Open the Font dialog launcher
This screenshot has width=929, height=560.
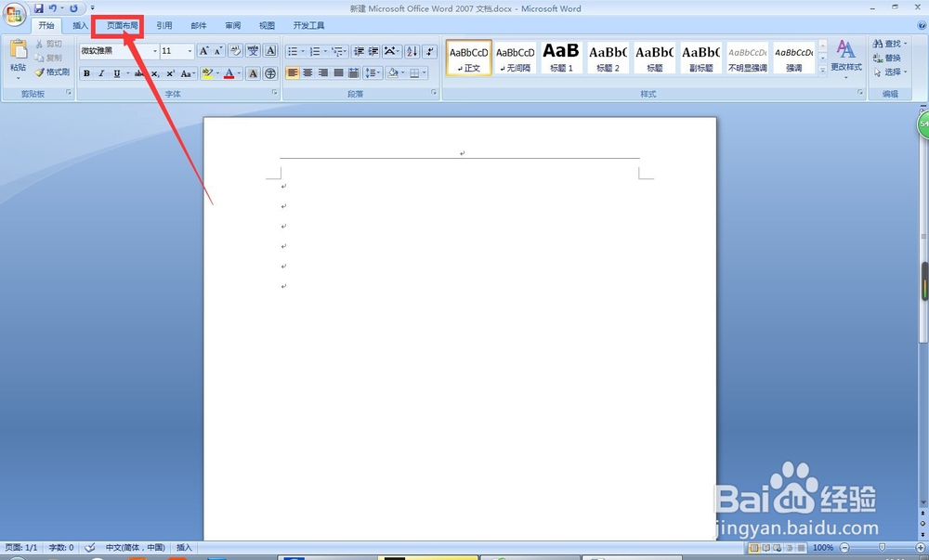click(x=274, y=92)
